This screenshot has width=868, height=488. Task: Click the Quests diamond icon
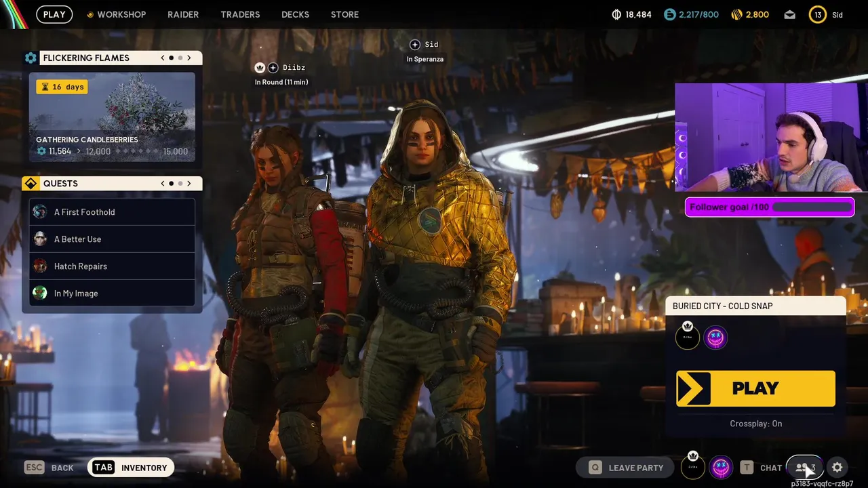[x=31, y=184]
